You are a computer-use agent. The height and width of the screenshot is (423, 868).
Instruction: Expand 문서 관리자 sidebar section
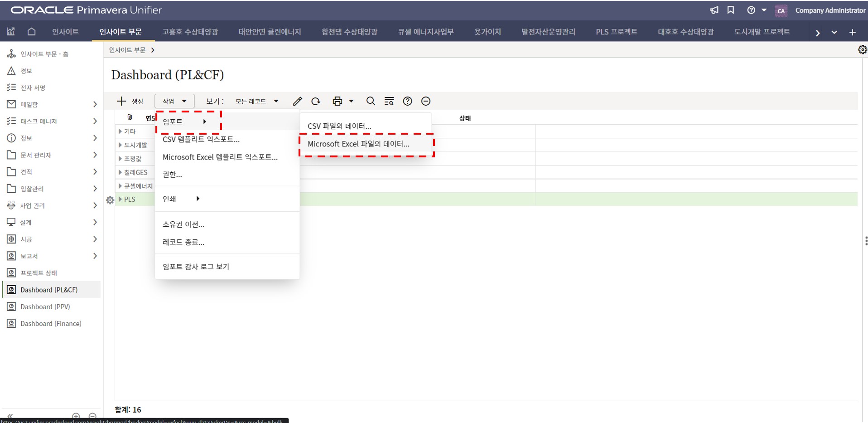(x=95, y=155)
